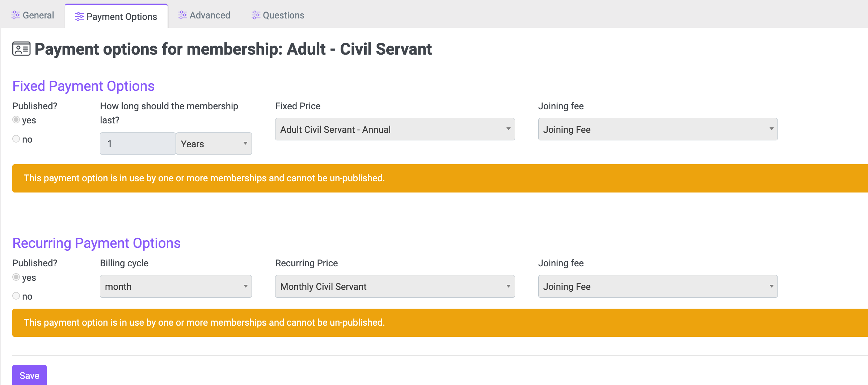Click the sliders icon on General tab
The height and width of the screenshot is (385, 868).
pyautogui.click(x=16, y=15)
